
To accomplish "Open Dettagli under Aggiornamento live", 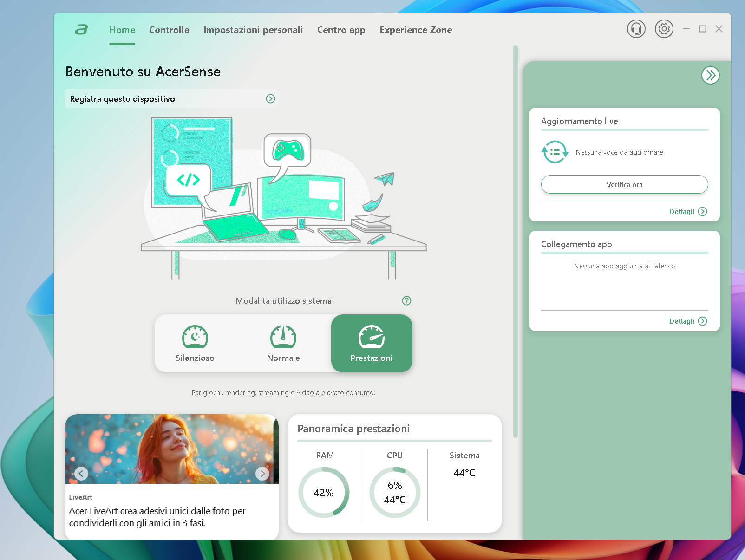I will tap(688, 211).
